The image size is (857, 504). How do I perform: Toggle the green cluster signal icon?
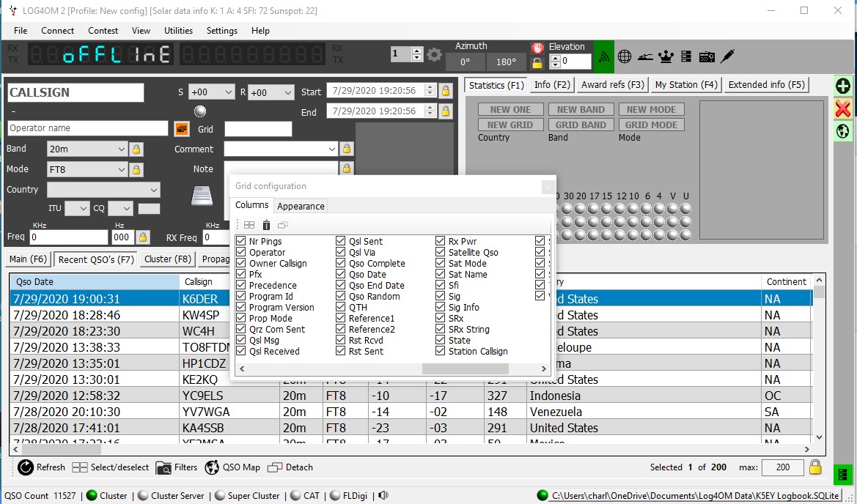tap(604, 56)
